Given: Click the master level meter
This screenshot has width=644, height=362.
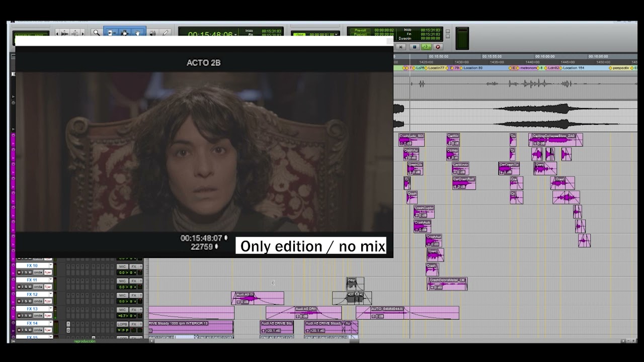Looking at the screenshot, I should point(462,38).
